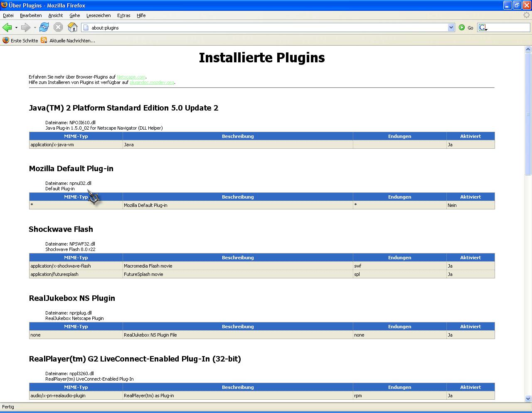Click the scroll down arrow of the scrollbar
Viewport: 532px width, 413px height.
point(528,399)
